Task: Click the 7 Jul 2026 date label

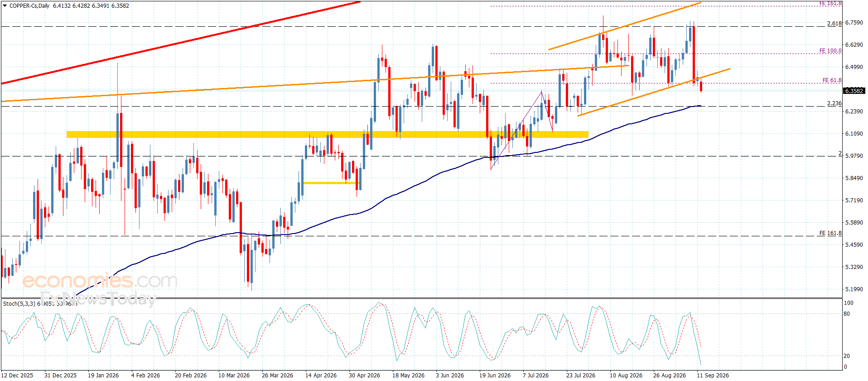Action: 536,376
